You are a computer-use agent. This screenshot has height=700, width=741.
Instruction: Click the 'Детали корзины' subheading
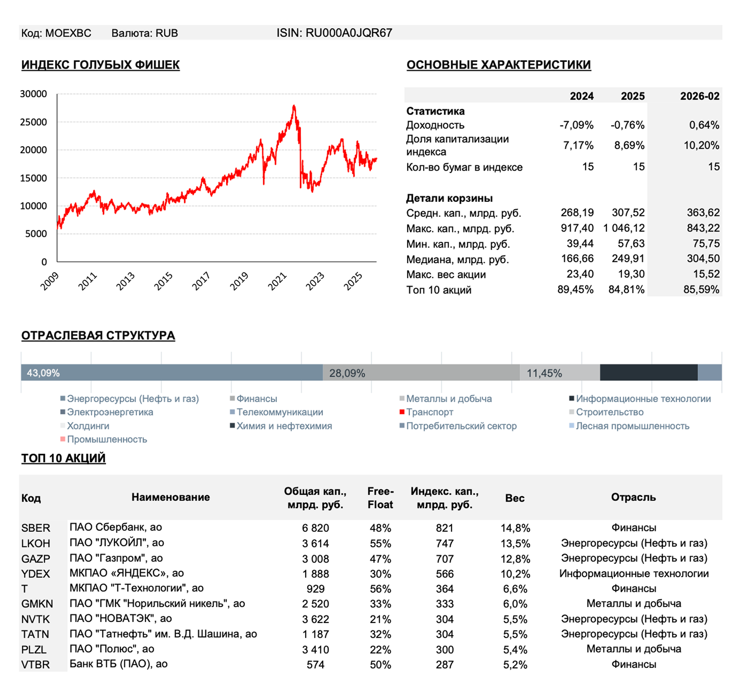tap(449, 198)
